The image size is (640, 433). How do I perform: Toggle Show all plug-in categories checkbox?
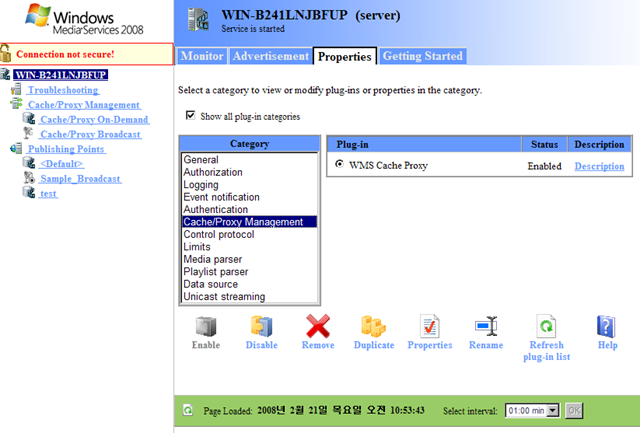click(190, 115)
